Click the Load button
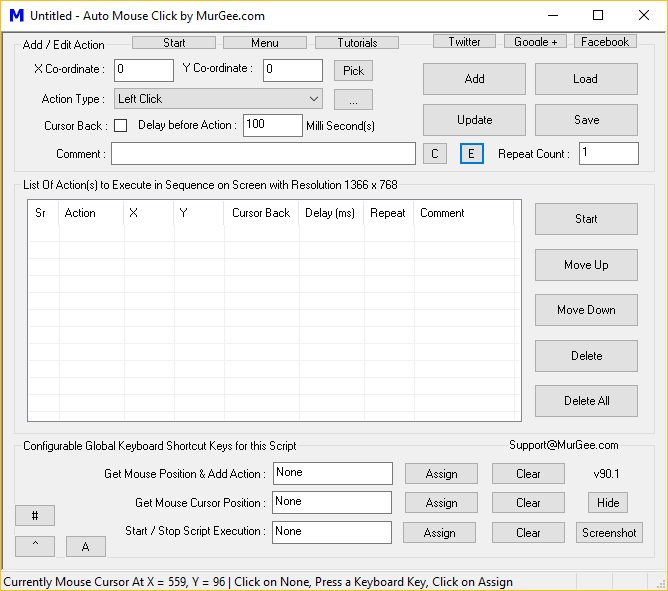The width and height of the screenshot is (668, 591). click(586, 79)
